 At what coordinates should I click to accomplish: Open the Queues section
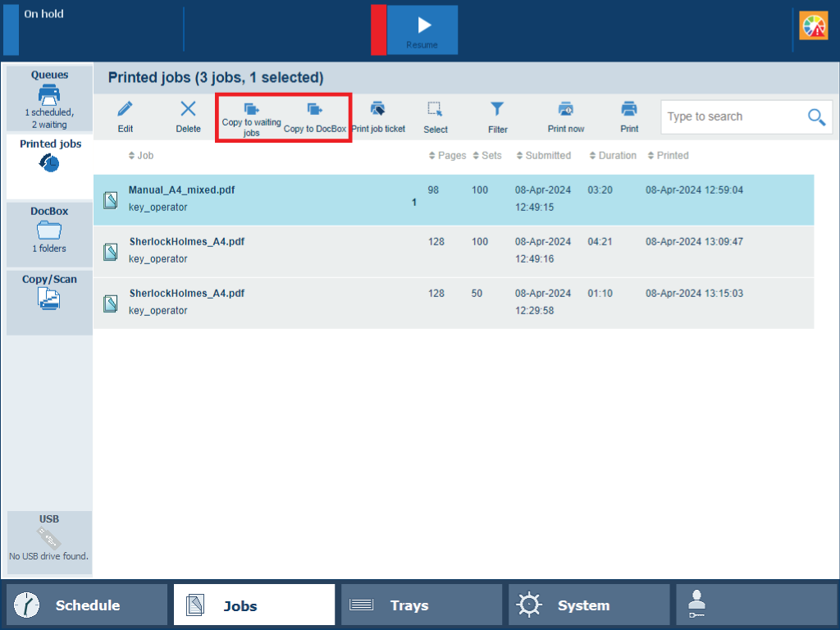(49, 98)
